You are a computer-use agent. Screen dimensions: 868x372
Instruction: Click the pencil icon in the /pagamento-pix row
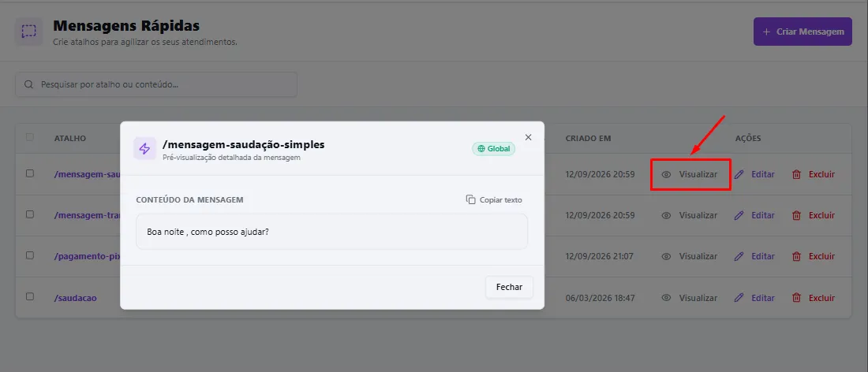739,256
